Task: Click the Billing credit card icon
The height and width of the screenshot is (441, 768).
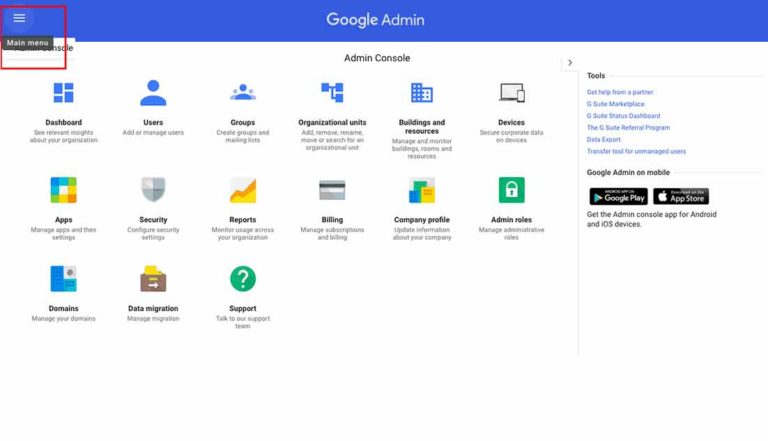Action: pyautogui.click(x=332, y=190)
